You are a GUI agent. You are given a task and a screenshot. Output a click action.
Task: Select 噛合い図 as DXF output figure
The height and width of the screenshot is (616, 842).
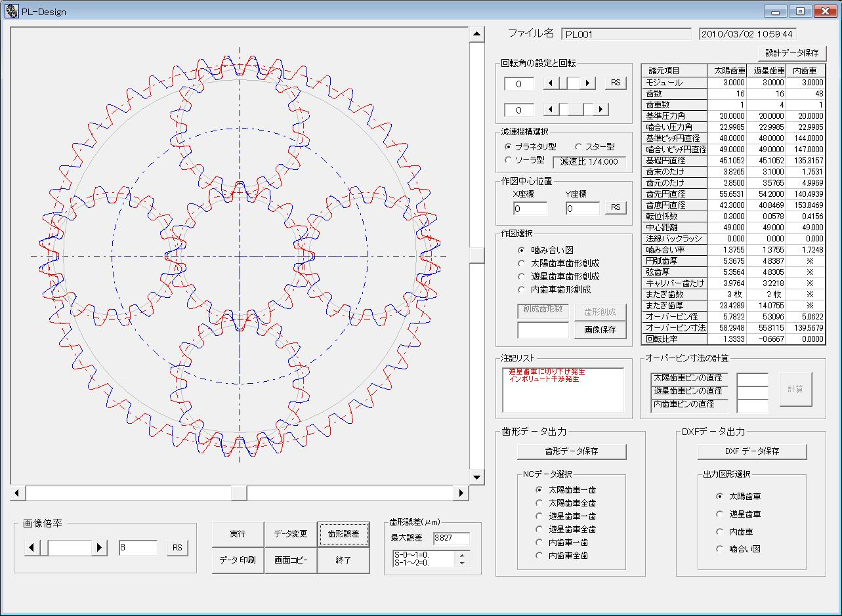(x=720, y=549)
